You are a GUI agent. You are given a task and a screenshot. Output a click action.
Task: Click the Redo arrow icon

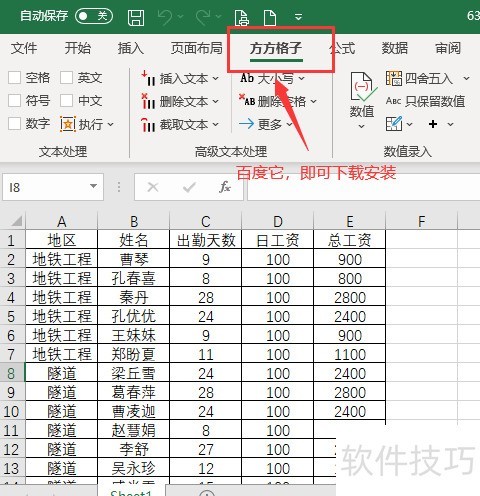[203, 17]
